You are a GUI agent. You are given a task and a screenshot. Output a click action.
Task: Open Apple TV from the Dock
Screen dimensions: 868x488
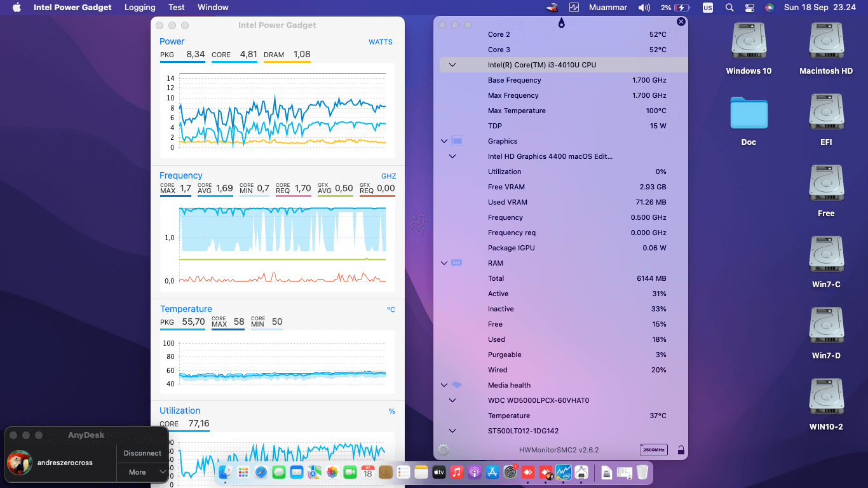[439, 472]
